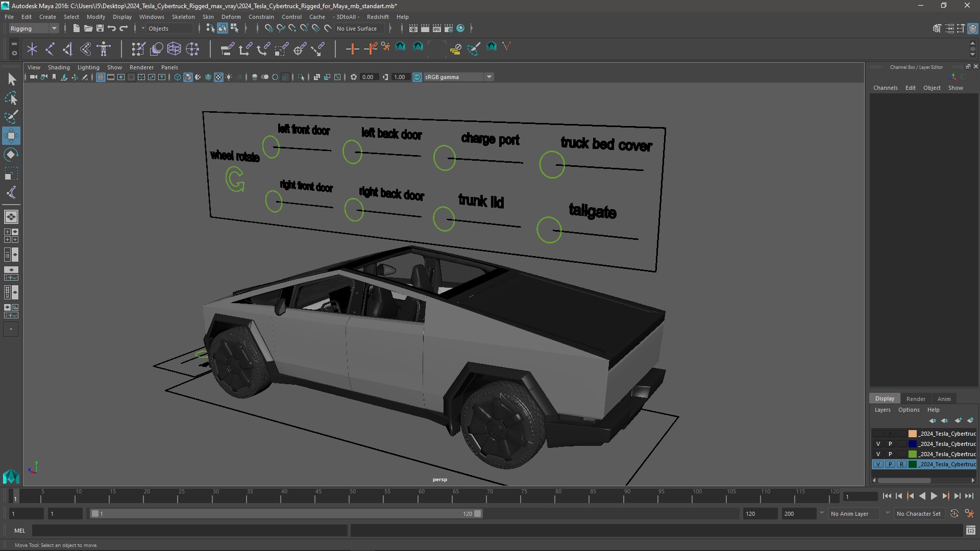Screen dimensions: 980x551
Task: Activate the Lasso select tool
Action: click(x=11, y=98)
